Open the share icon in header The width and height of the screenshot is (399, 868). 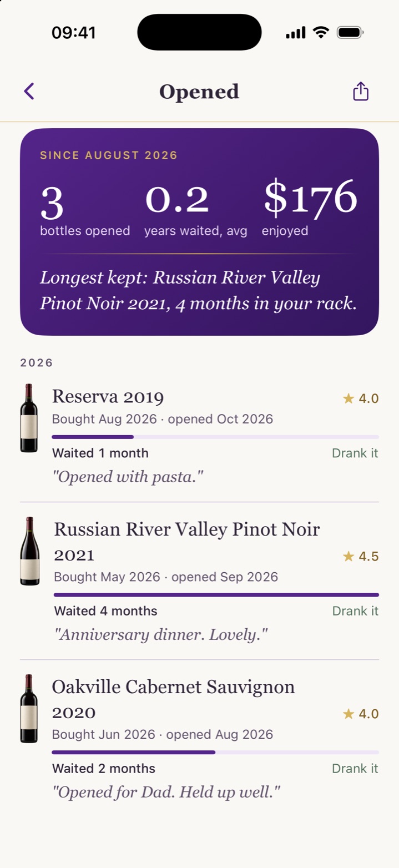coord(361,91)
